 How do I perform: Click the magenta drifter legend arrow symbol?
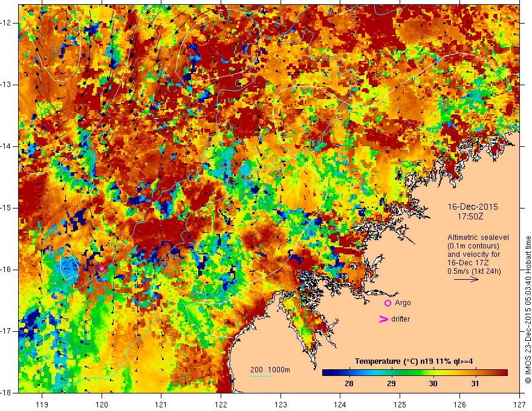coord(383,319)
